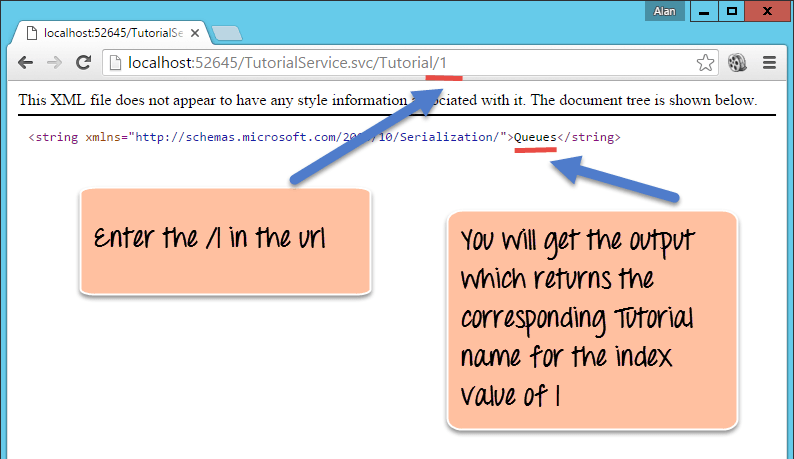The width and height of the screenshot is (794, 459).
Task: Open the Alan profile menu
Action: pos(662,12)
